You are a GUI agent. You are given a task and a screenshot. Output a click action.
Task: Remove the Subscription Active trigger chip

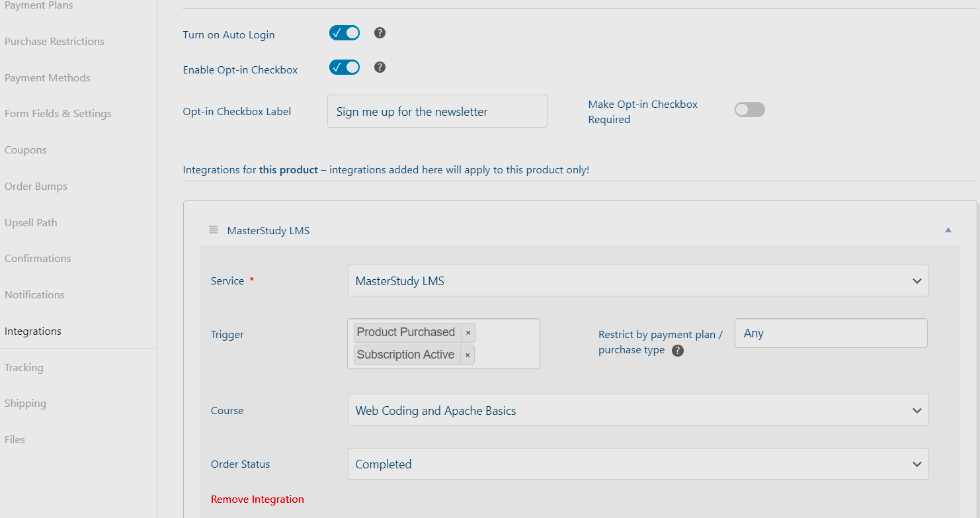pos(467,355)
